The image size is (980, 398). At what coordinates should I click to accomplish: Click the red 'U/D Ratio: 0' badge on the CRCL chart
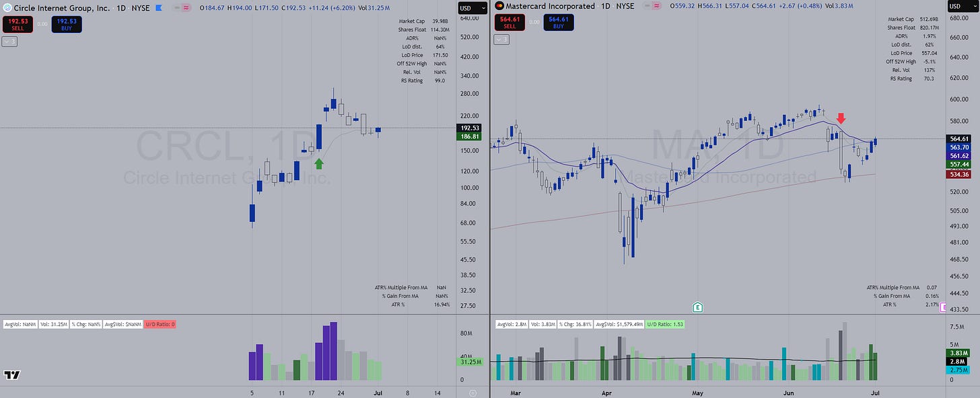click(x=160, y=325)
